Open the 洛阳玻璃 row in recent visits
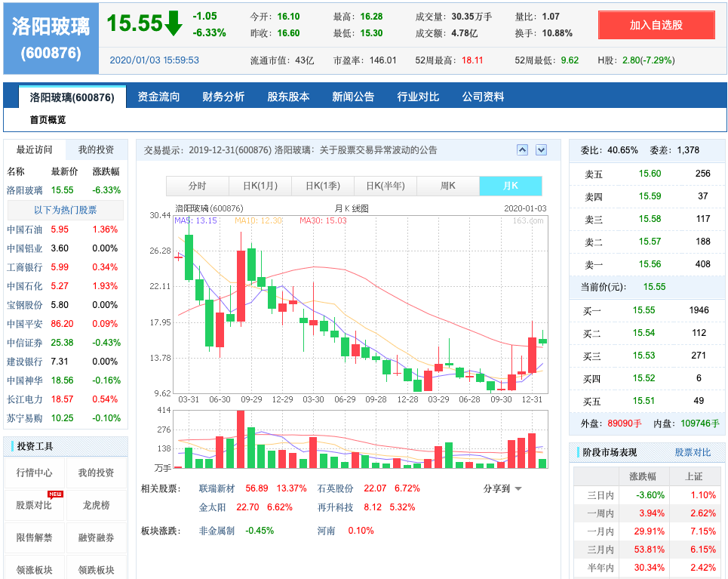The height and width of the screenshot is (579, 728). (x=25, y=190)
